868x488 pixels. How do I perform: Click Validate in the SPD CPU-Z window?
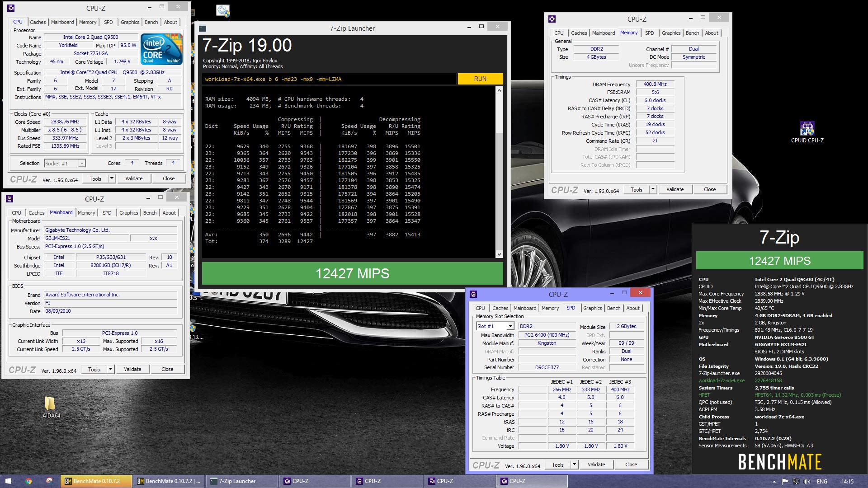click(596, 465)
